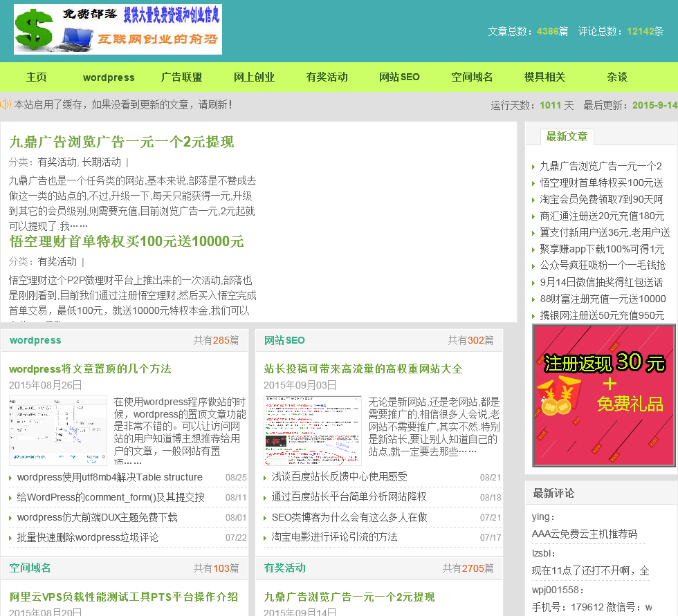Go to 网站SEO in navigation bar
The image size is (678, 616).
tap(399, 77)
